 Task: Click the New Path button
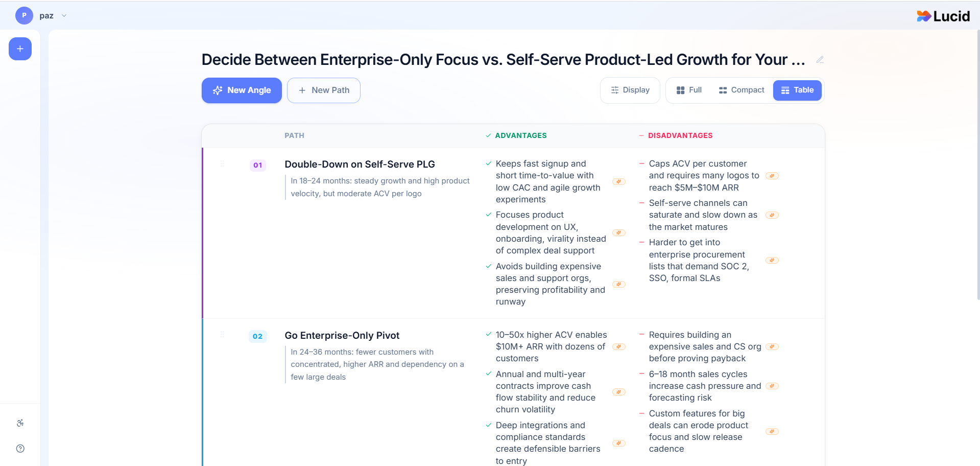pyautogui.click(x=324, y=90)
